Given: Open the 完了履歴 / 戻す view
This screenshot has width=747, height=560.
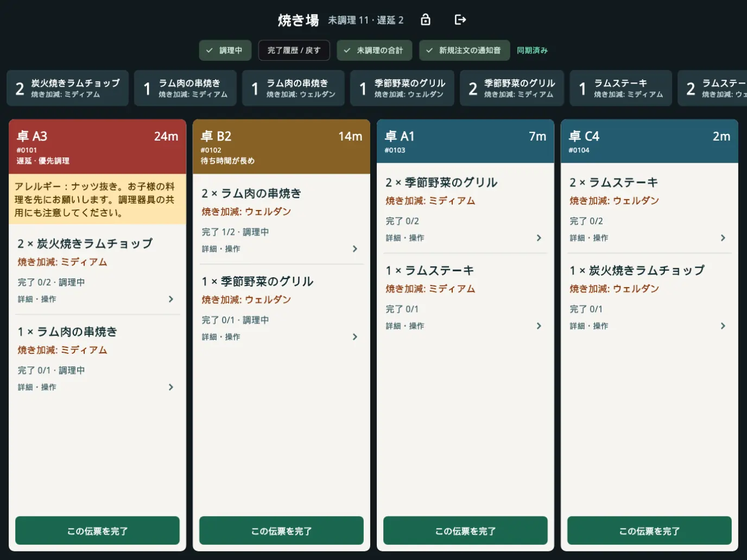Looking at the screenshot, I should [294, 50].
